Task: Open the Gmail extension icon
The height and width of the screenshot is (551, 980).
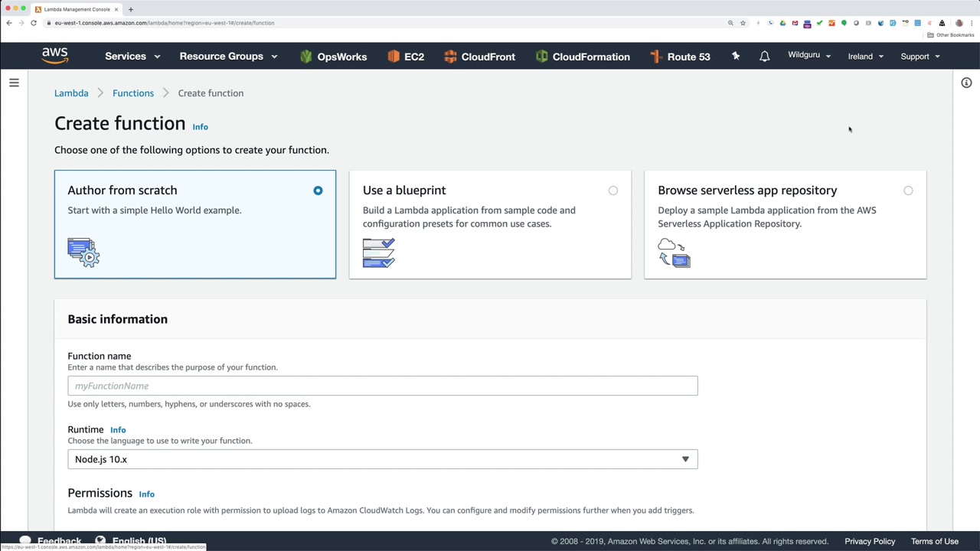Action: [x=795, y=23]
